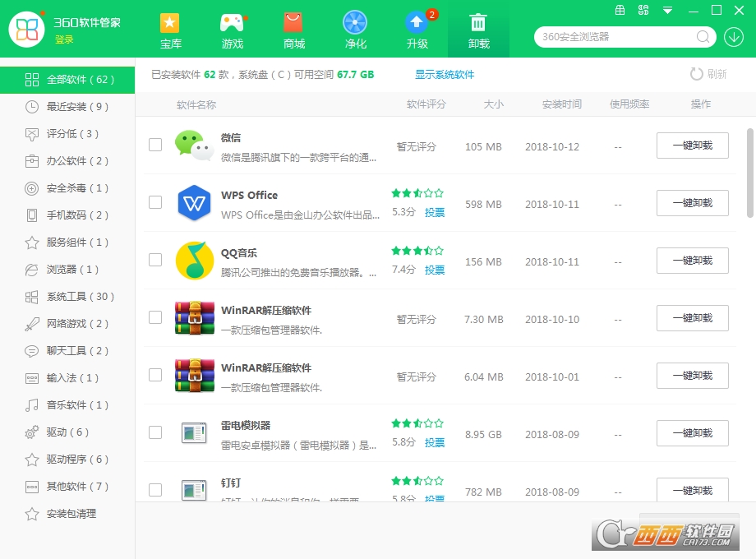Click the WPS Office app icon
This screenshot has height=559, width=756.
coord(194,202)
